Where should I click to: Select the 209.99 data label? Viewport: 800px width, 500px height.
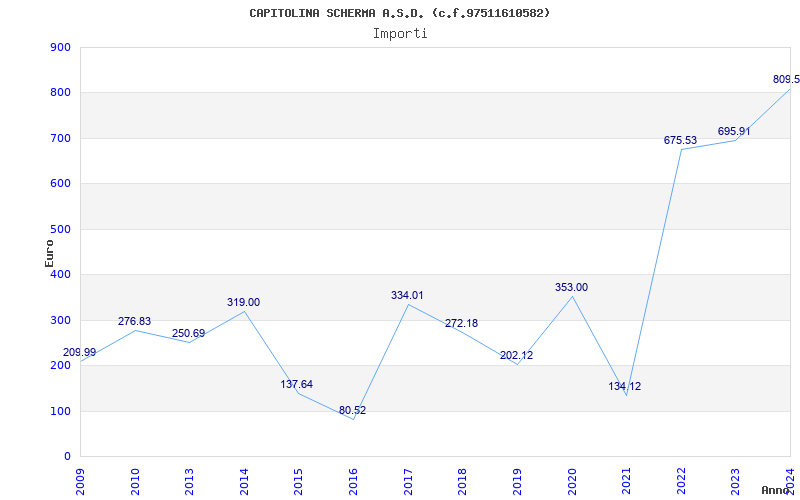pos(80,353)
